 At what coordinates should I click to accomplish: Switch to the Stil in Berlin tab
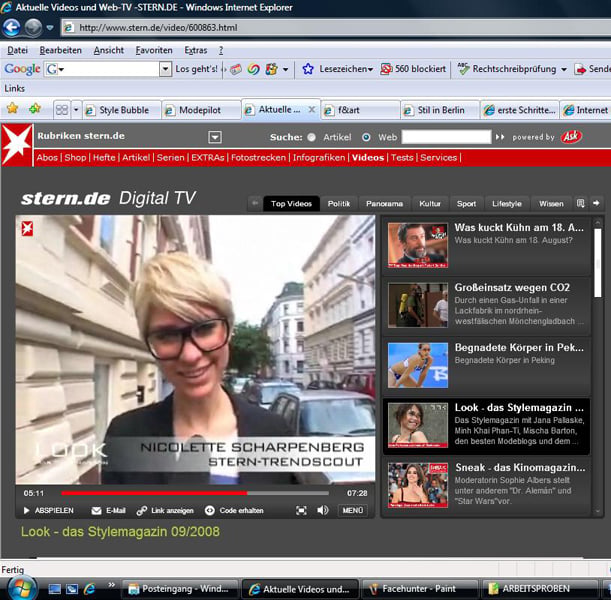(x=440, y=110)
